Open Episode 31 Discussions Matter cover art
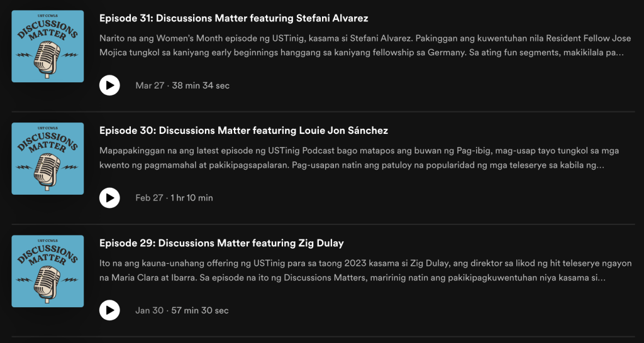This screenshot has height=343, width=644. pyautogui.click(x=48, y=46)
